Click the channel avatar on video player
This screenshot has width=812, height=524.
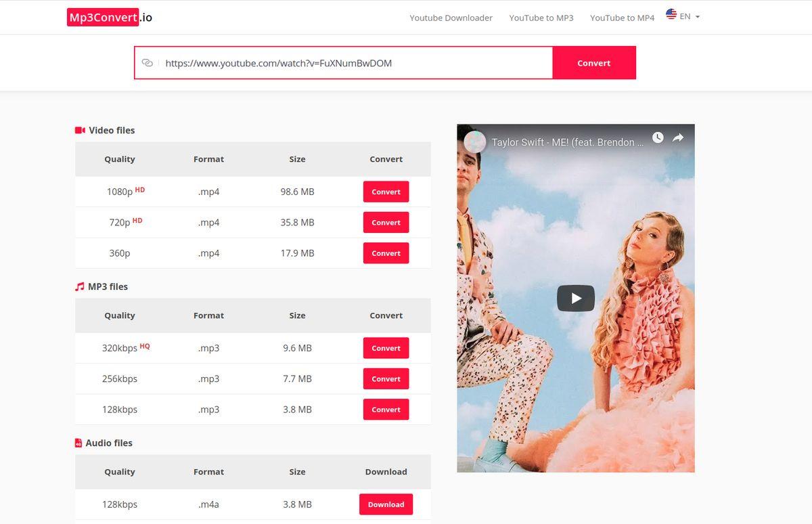(475, 142)
